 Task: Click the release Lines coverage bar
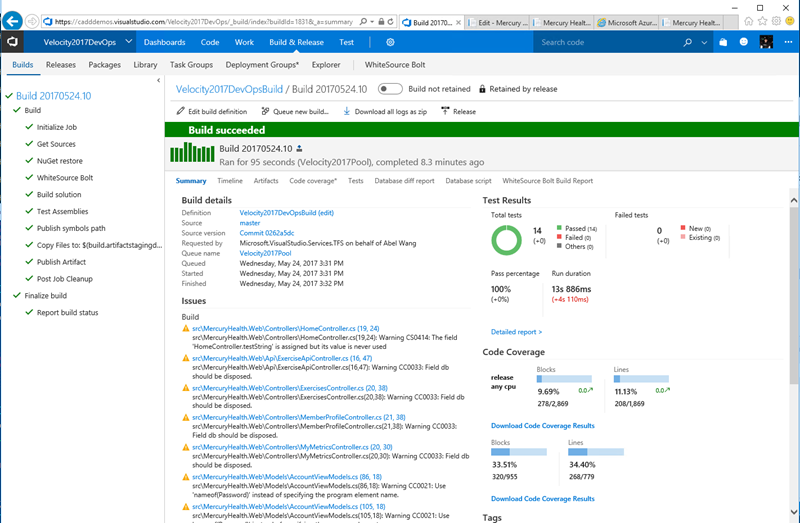(x=641, y=379)
